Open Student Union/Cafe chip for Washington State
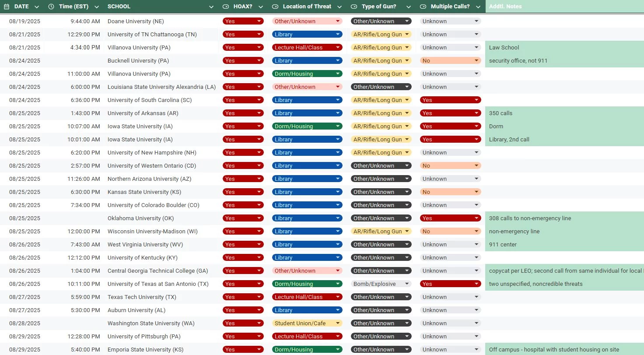Image resolution: width=644 pixels, height=355 pixels. click(307, 323)
